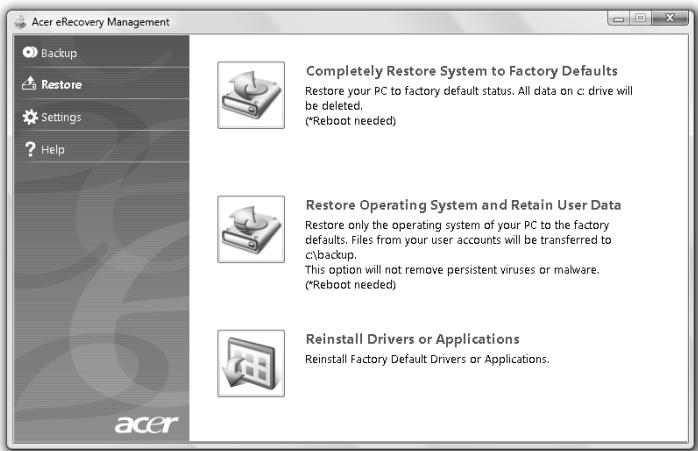
Task: Choose Completely Restore System to Factory Defaults heading
Action: [461, 71]
